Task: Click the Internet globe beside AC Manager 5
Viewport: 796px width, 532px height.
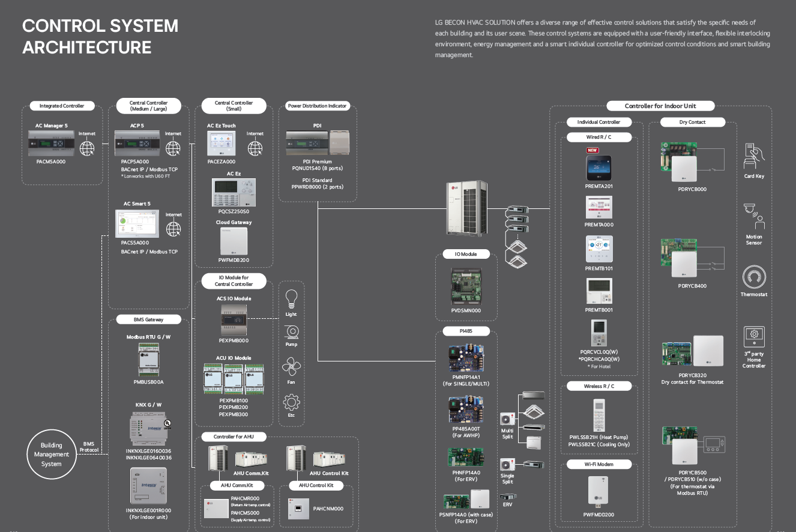Action: pyautogui.click(x=87, y=148)
